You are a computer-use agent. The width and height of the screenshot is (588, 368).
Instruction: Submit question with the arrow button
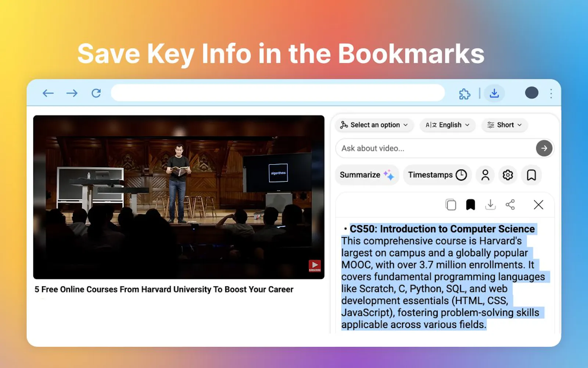pos(544,148)
